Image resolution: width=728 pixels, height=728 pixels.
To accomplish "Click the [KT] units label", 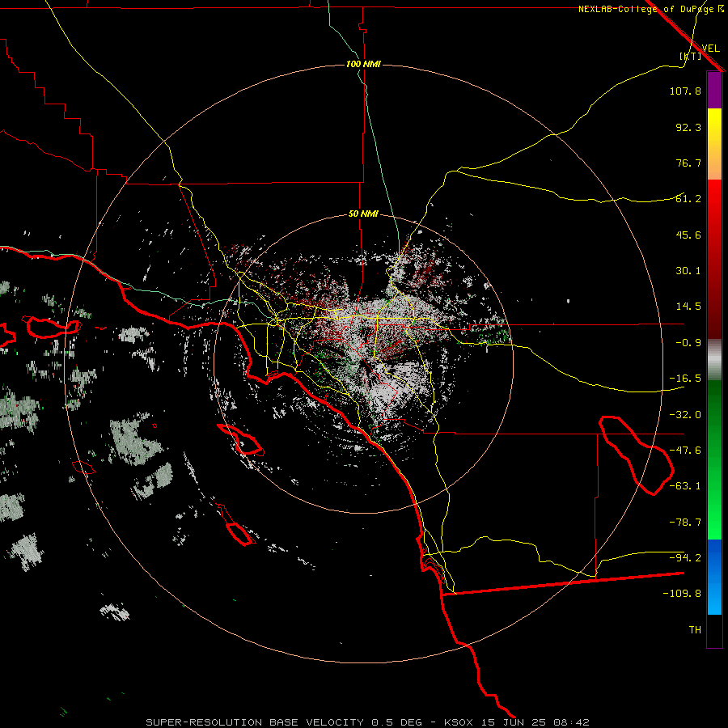I will click(x=691, y=56).
